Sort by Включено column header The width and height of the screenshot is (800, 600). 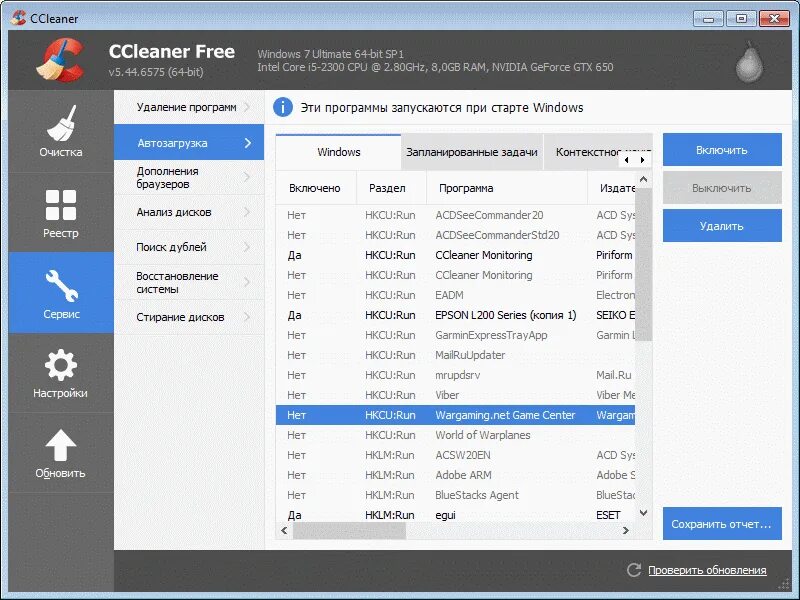(x=316, y=188)
